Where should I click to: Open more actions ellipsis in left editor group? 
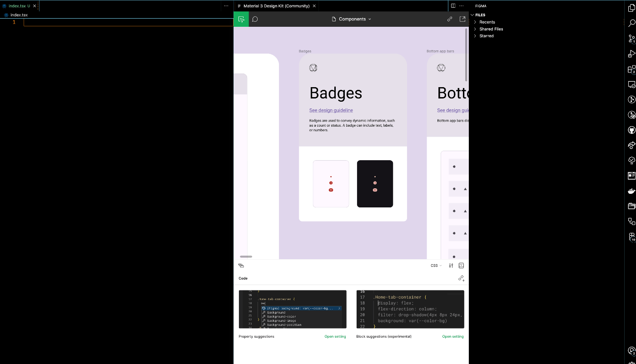point(226,6)
